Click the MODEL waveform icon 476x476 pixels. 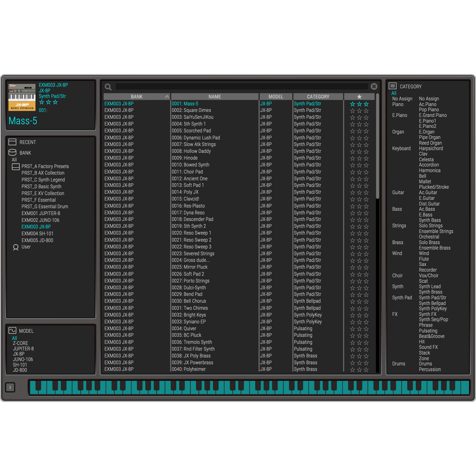coord(13,330)
